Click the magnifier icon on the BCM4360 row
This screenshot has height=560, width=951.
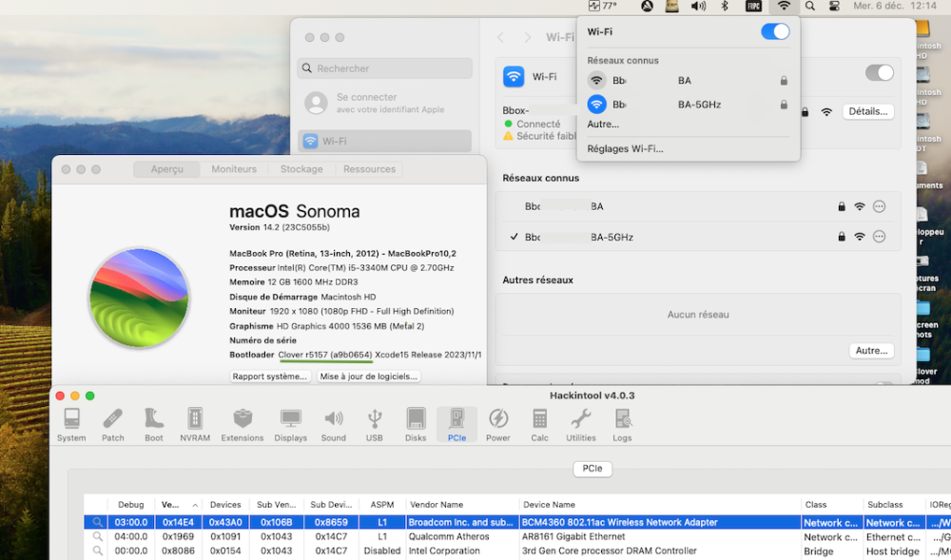97,522
